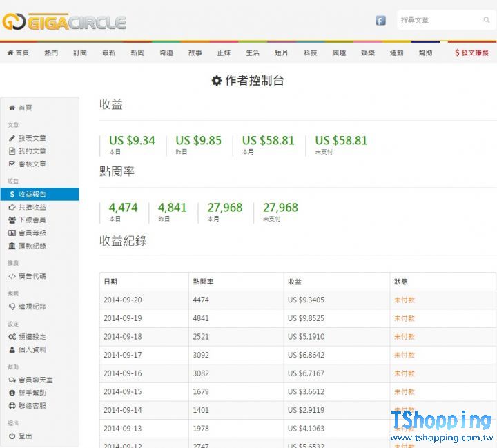497x448 pixels.
Task: Select the 熱門 navigation menu item
Action: pos(51,53)
